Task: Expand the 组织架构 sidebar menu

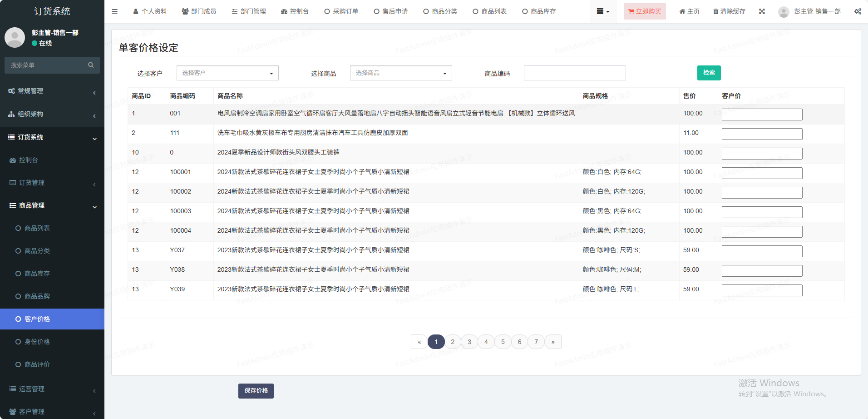Action: point(52,114)
